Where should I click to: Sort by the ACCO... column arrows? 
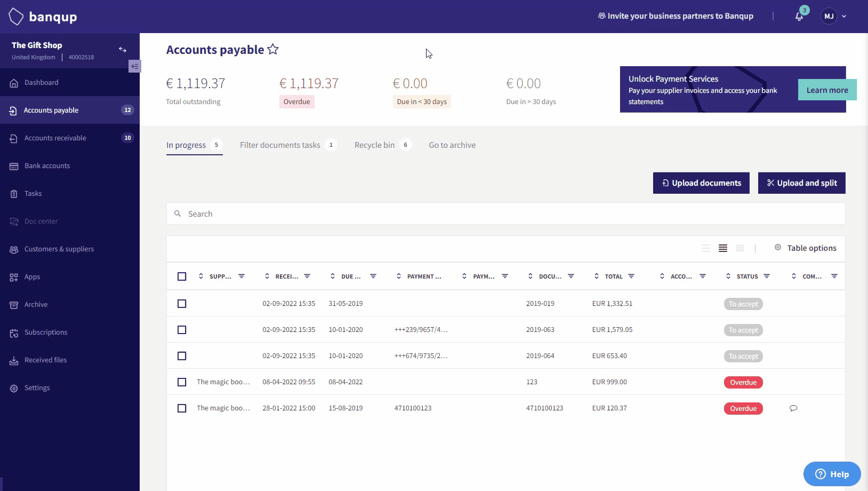coord(662,276)
